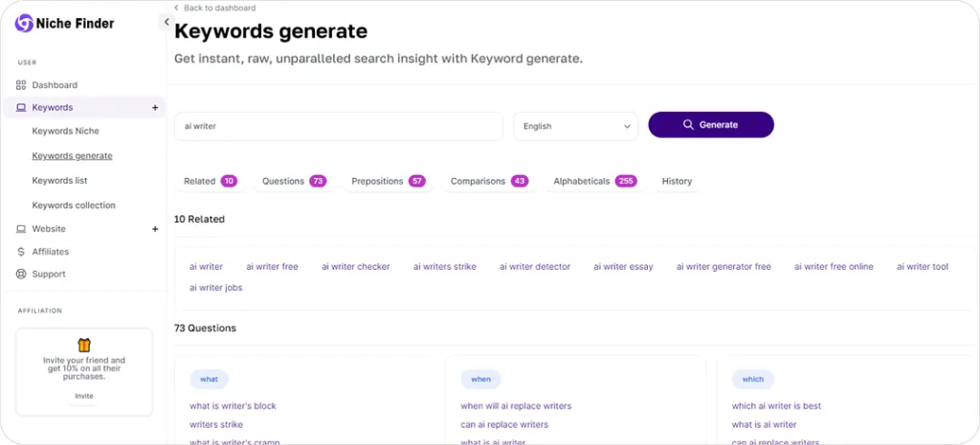Switch to the Questions tab
Image resolution: width=980 pixels, height=445 pixels.
tap(293, 181)
